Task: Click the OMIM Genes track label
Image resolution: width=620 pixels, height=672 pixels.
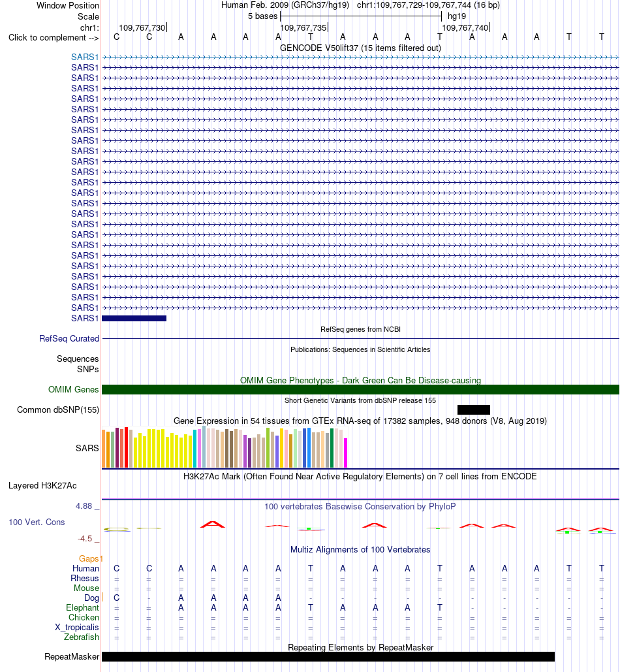Action: click(73, 390)
